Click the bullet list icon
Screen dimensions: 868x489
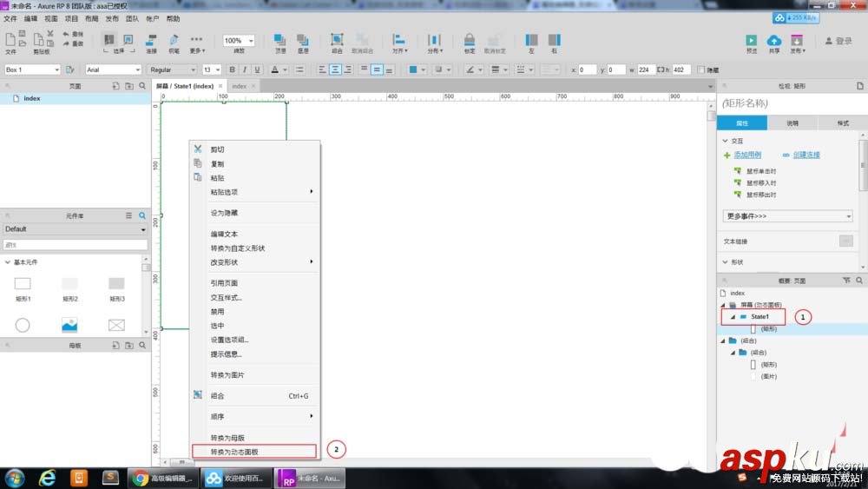(x=299, y=69)
